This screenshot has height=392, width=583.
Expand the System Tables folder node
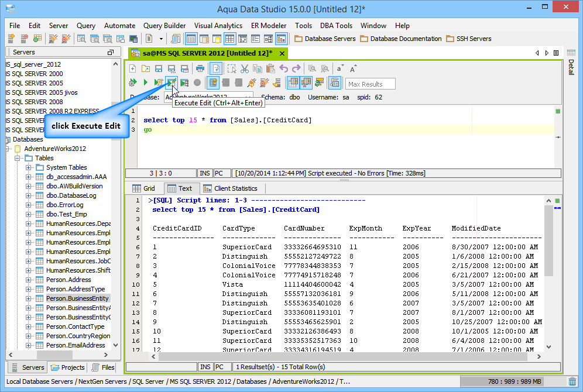[x=28, y=167]
